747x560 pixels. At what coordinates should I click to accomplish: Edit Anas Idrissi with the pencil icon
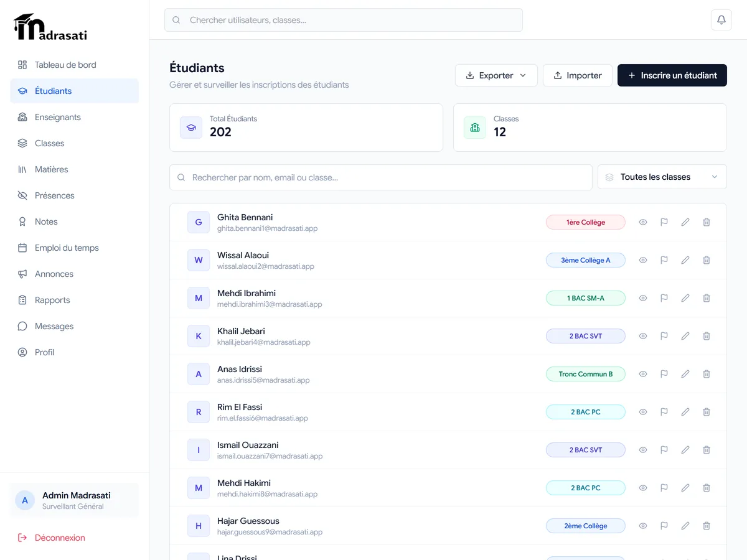click(x=685, y=374)
